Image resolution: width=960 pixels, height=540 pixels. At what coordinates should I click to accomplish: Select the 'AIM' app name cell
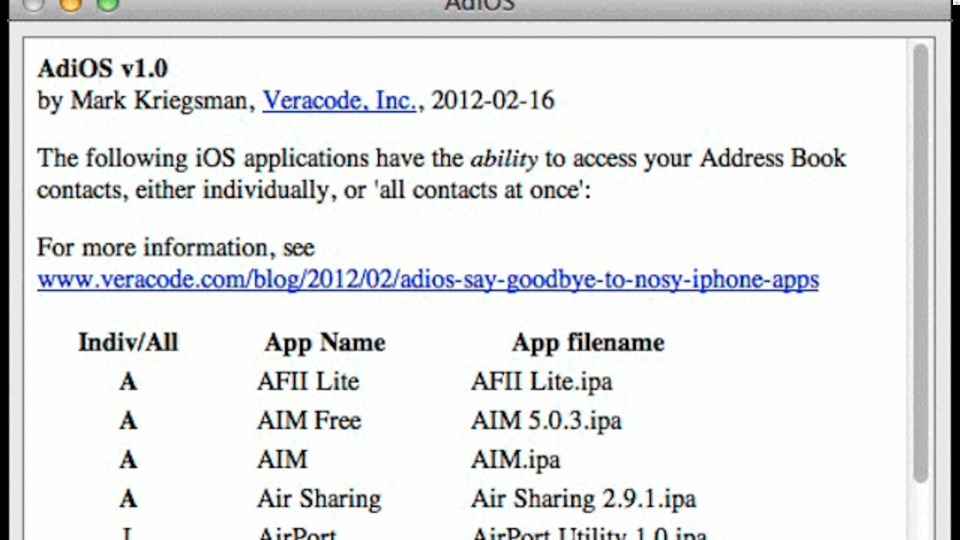[x=282, y=459]
